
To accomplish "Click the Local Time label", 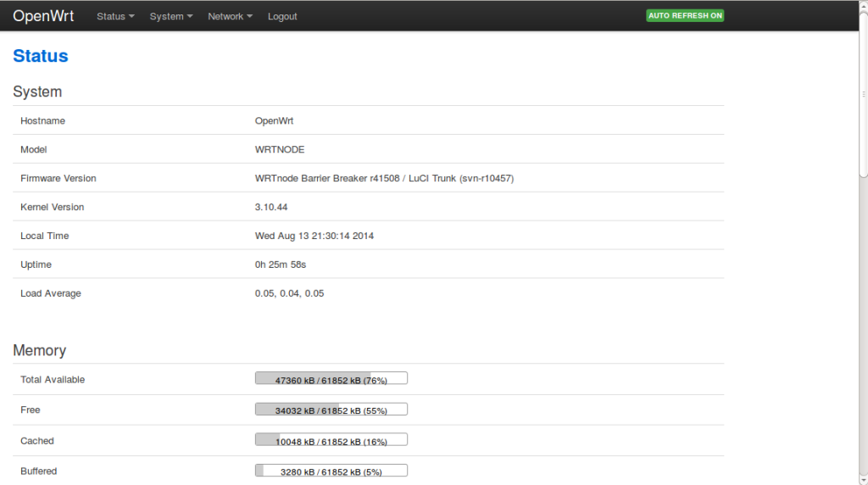I will point(45,236).
